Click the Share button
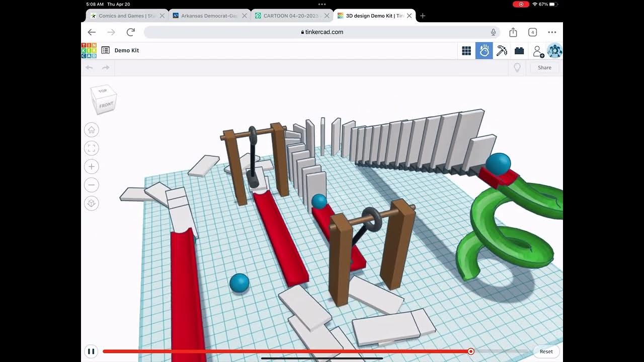 (544, 67)
